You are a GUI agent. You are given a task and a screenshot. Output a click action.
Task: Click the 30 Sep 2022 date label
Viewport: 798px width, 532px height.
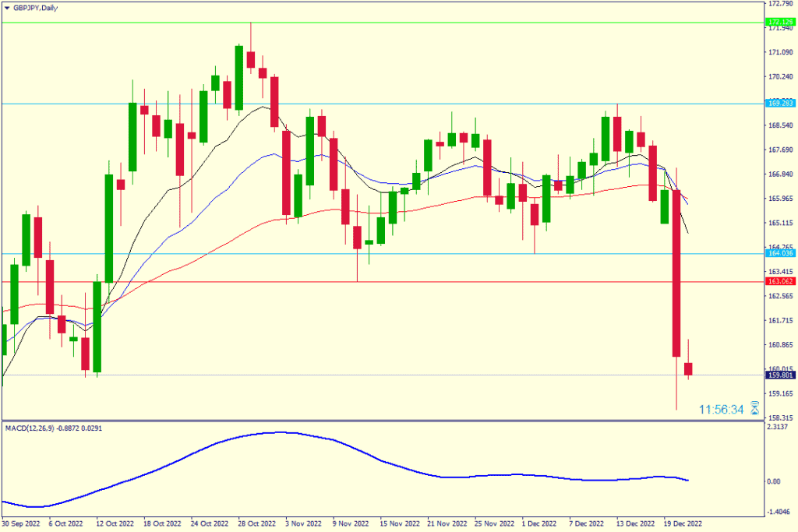pyautogui.click(x=22, y=525)
